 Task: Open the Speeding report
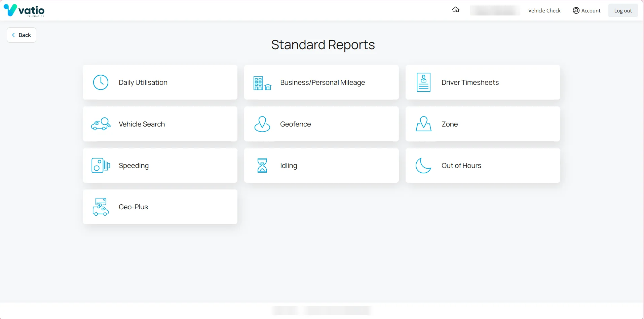(x=160, y=166)
